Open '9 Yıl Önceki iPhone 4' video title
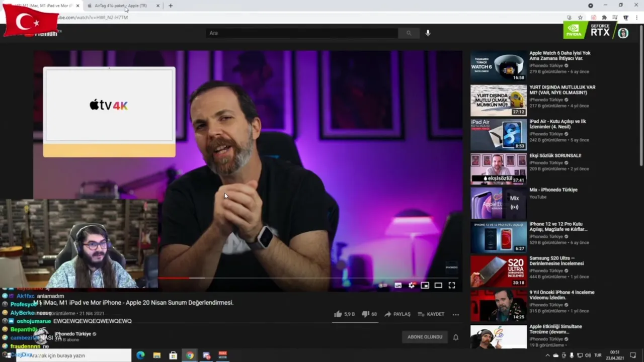The width and height of the screenshot is (644, 362). tap(561, 295)
